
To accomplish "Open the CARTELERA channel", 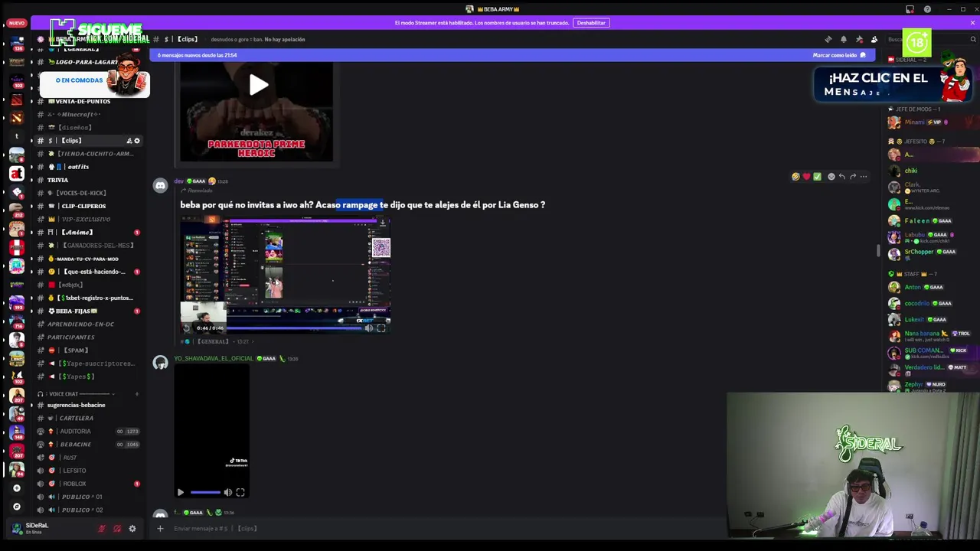I will pyautogui.click(x=90, y=418).
